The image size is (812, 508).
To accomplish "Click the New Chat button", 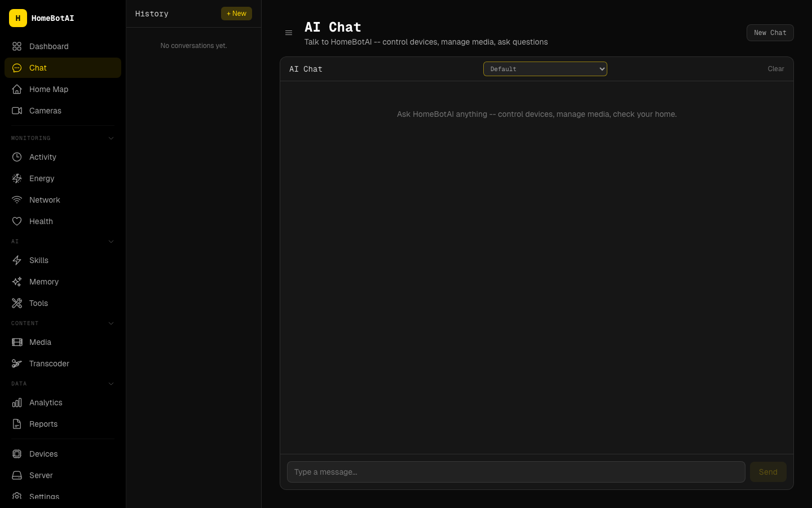I will click(x=770, y=33).
